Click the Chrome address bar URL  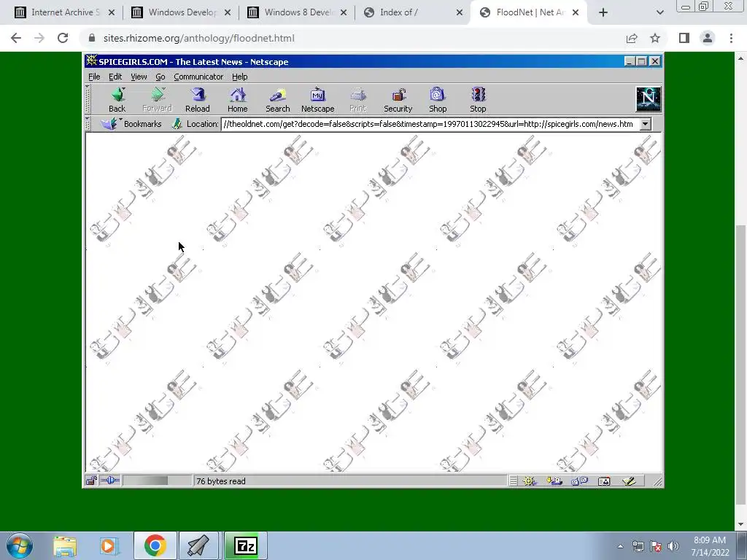198,38
